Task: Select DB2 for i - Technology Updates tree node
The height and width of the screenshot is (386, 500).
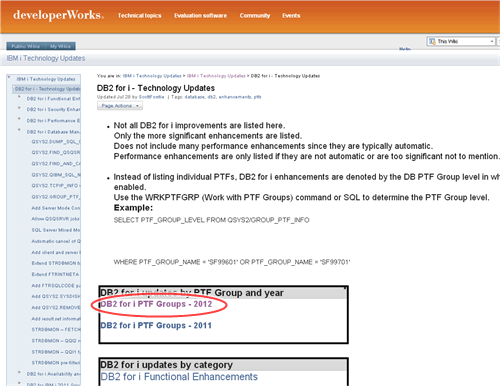Action: pos(47,89)
